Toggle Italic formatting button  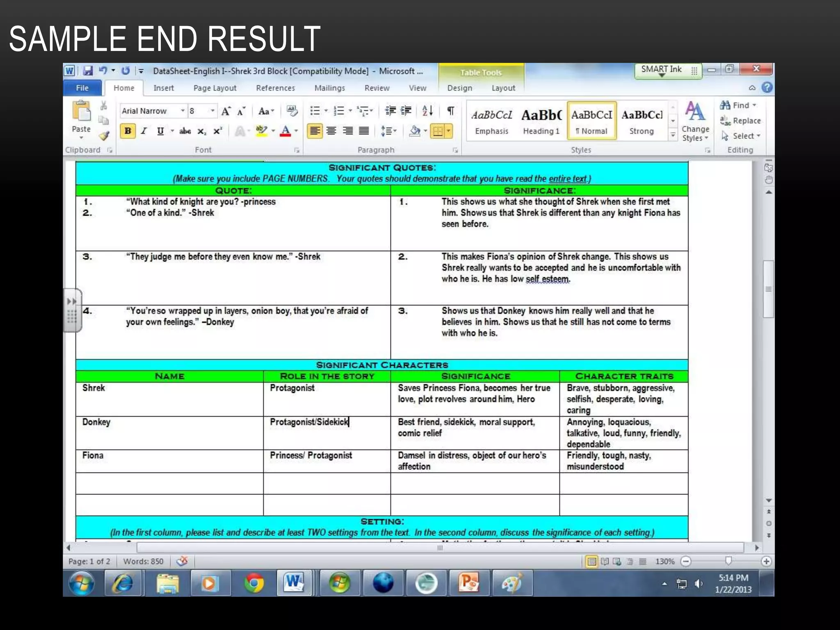[x=144, y=131]
